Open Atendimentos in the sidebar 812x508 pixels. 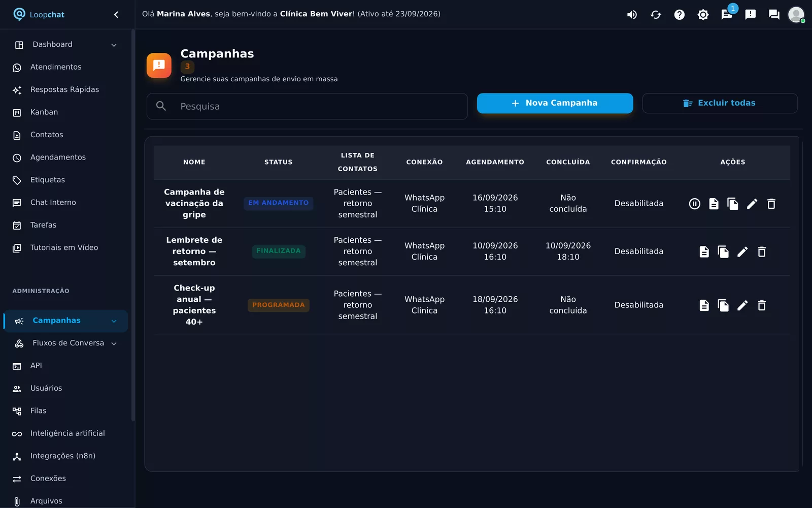(x=66, y=67)
